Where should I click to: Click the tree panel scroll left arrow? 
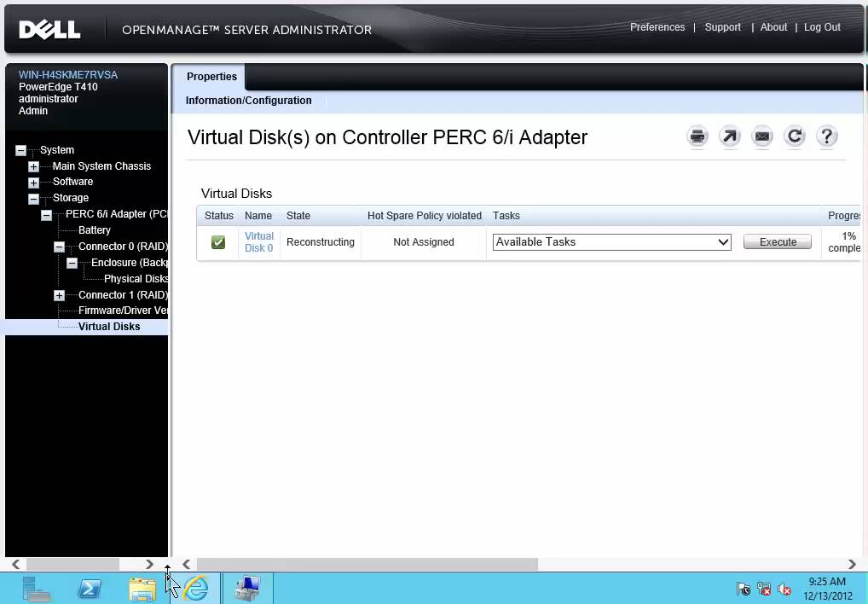(15, 564)
